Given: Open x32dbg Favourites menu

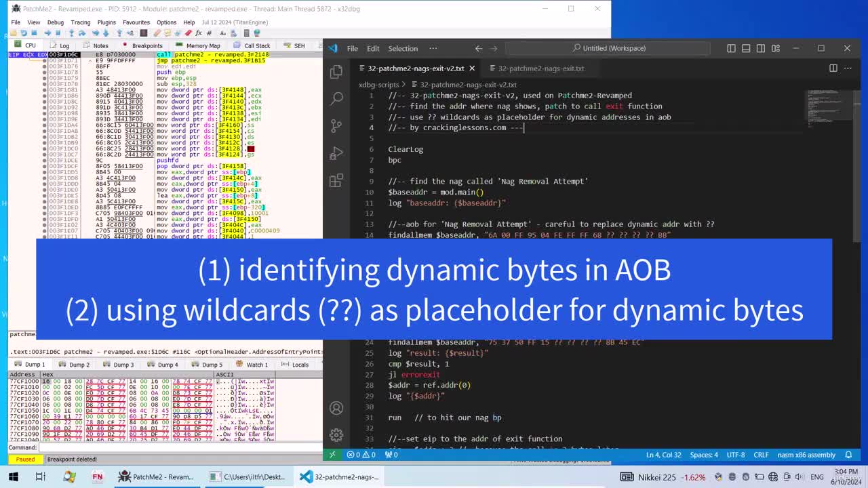Looking at the screenshot, I should 136,22.
